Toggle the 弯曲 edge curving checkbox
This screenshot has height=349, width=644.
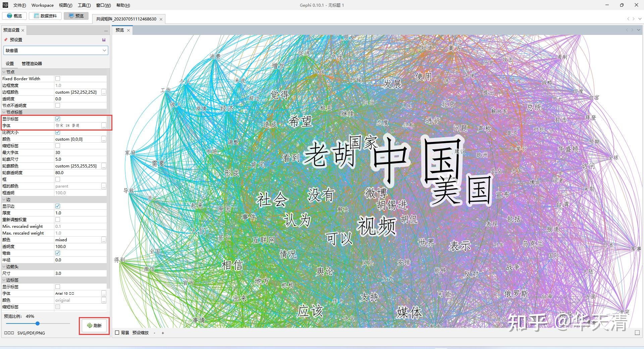(x=58, y=253)
